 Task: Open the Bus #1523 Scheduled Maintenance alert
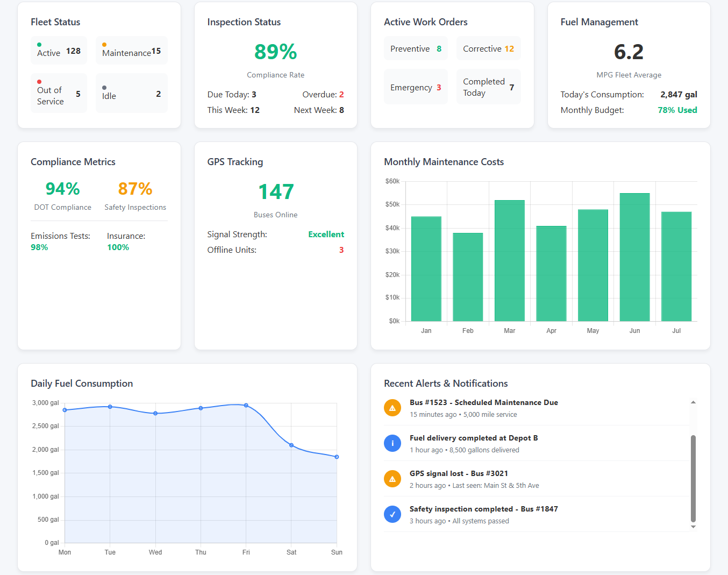[x=483, y=402]
